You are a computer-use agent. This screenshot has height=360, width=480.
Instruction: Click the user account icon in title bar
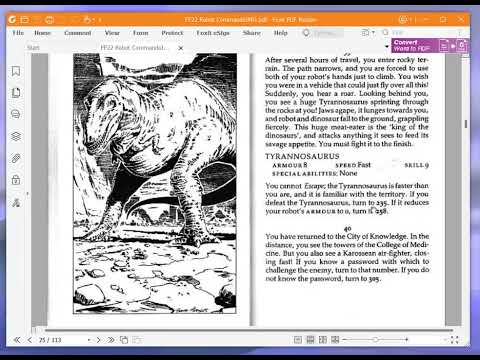point(403,20)
